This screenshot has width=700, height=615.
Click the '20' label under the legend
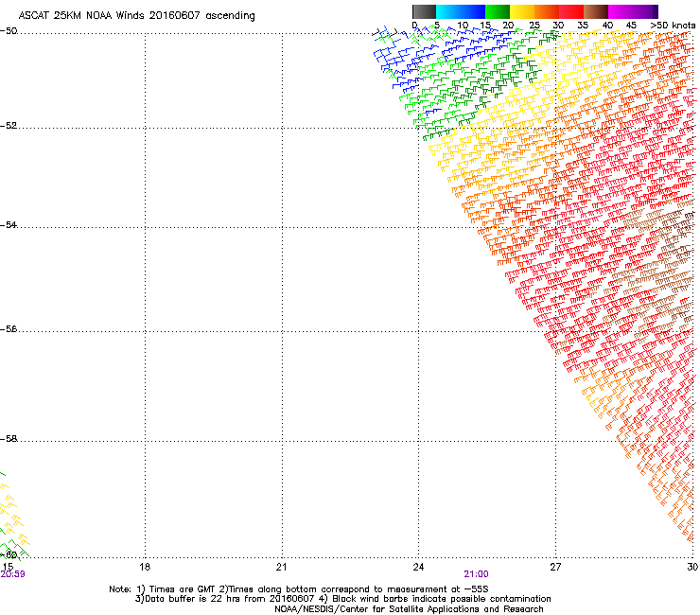pyautogui.click(x=508, y=26)
